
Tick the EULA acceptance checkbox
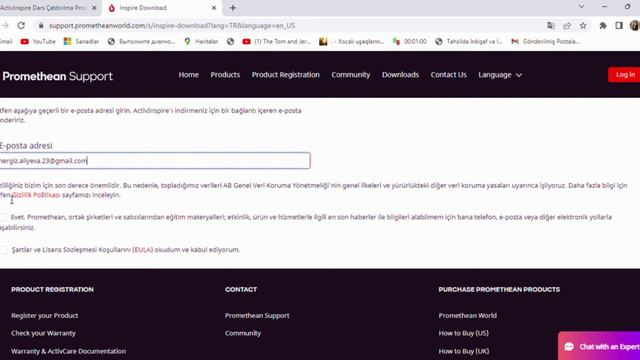coord(4,250)
